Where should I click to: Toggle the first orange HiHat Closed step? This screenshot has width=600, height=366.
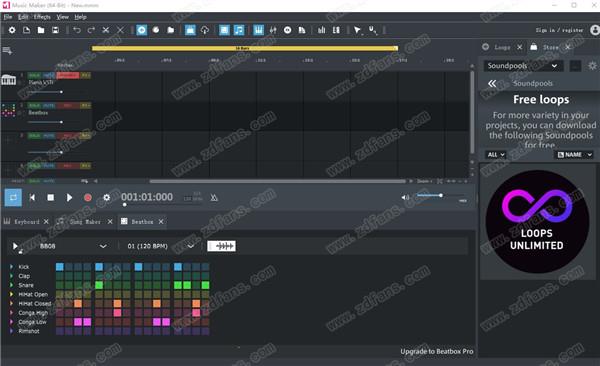pyautogui.click(x=78, y=304)
